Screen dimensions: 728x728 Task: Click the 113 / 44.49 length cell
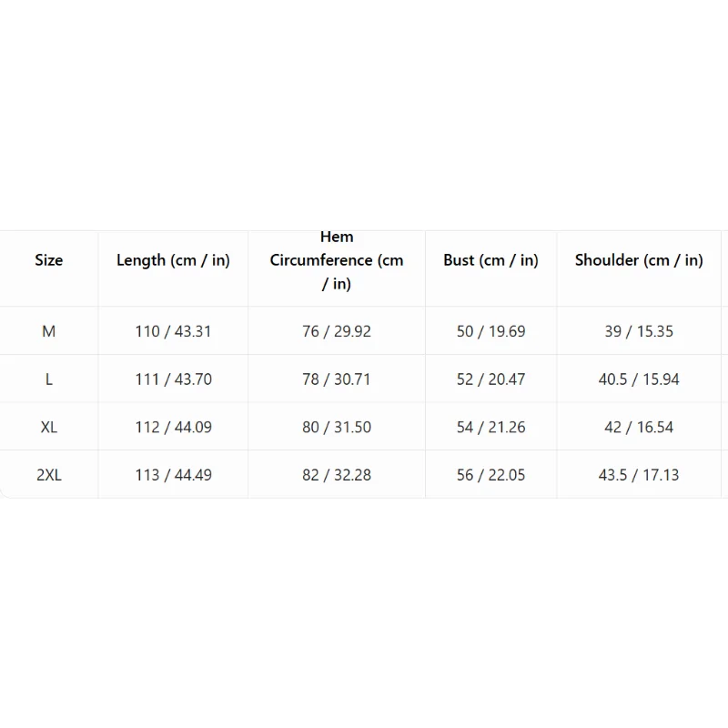click(173, 475)
